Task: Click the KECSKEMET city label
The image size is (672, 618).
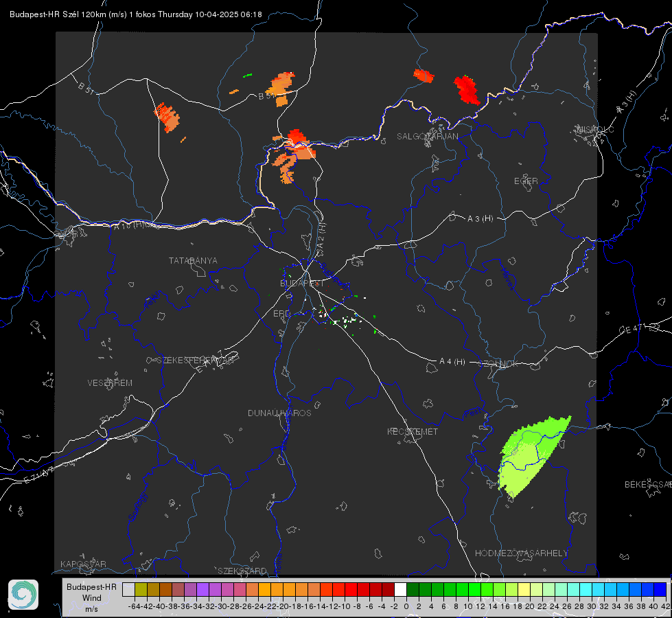Action: pos(413,432)
